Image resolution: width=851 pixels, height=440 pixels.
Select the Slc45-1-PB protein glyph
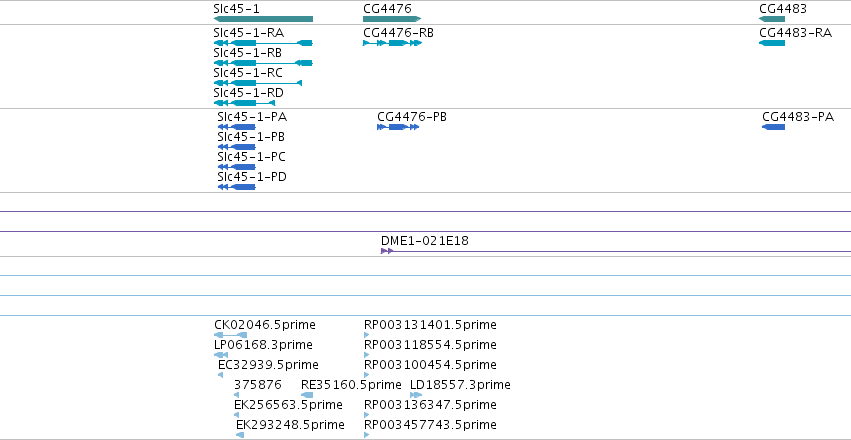tap(237, 147)
